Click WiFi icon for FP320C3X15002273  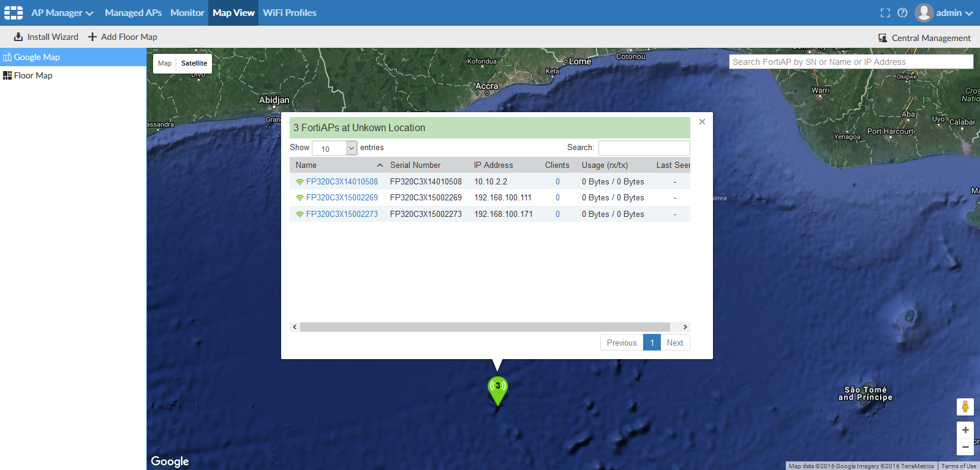[300, 214]
